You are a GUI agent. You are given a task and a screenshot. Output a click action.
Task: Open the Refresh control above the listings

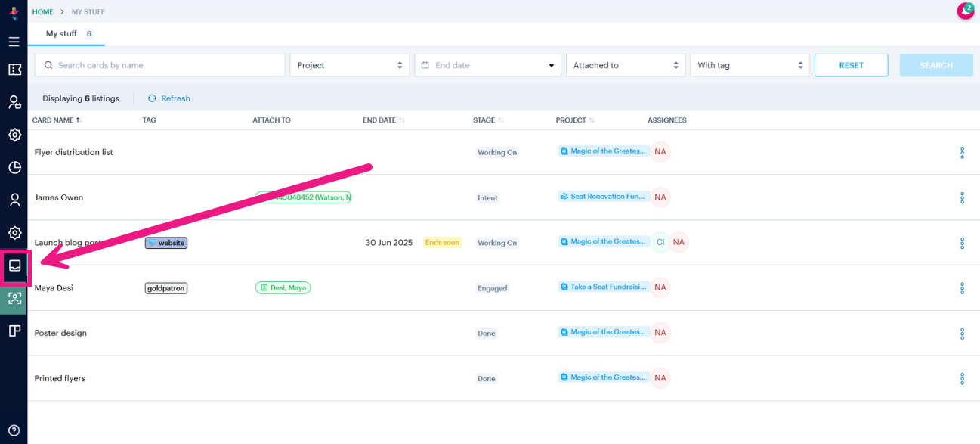coord(168,98)
